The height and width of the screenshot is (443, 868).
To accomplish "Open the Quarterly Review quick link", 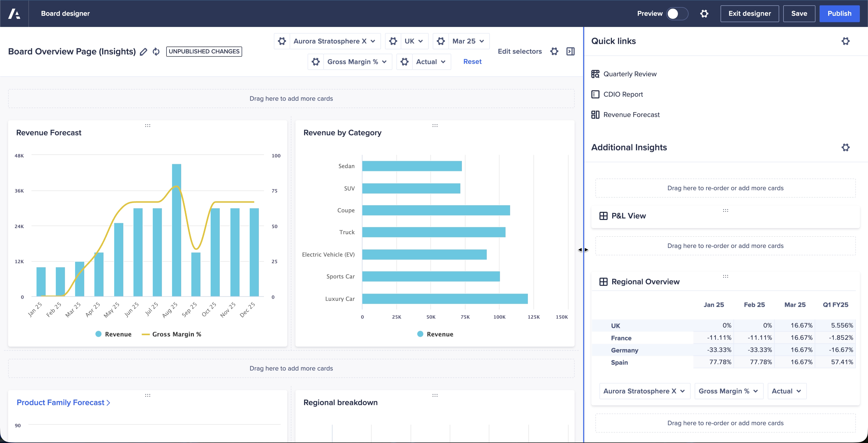I will (629, 74).
